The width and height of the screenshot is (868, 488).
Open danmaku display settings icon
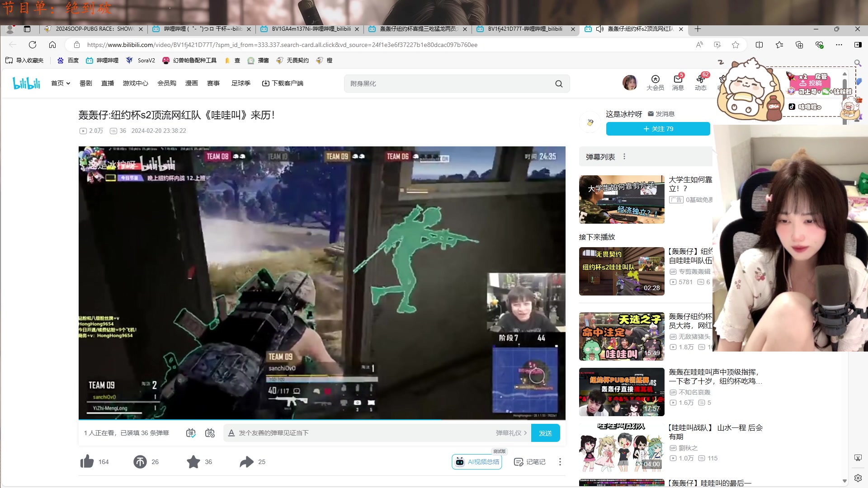(210, 433)
